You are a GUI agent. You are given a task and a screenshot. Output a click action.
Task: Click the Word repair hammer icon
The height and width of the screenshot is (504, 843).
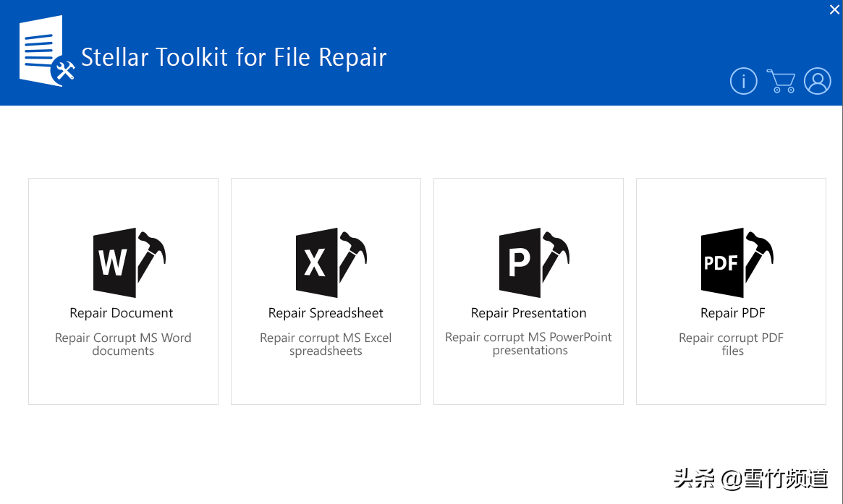(128, 262)
